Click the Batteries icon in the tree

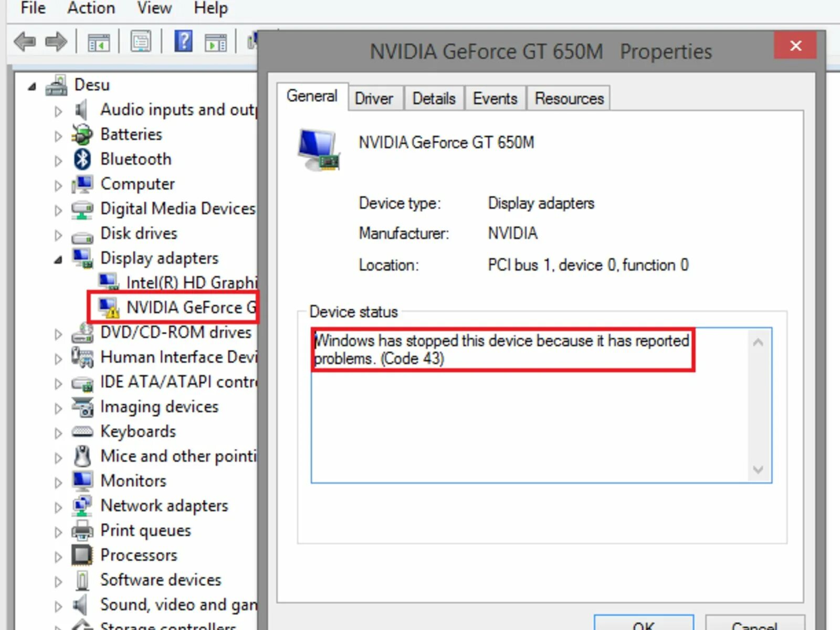pos(82,134)
